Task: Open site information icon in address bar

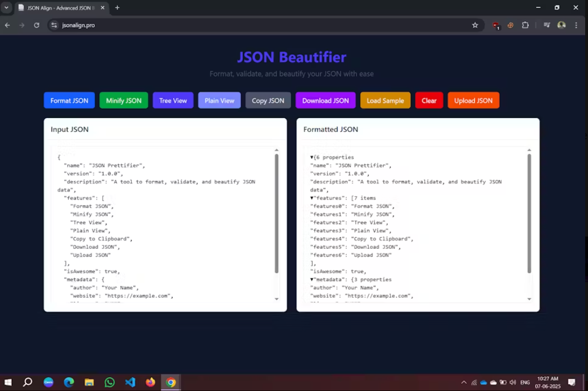Action: coord(54,25)
